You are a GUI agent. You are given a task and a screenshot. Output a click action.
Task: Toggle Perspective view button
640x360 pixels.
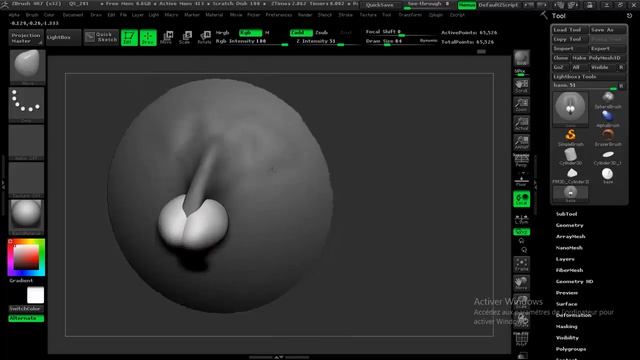(522, 160)
